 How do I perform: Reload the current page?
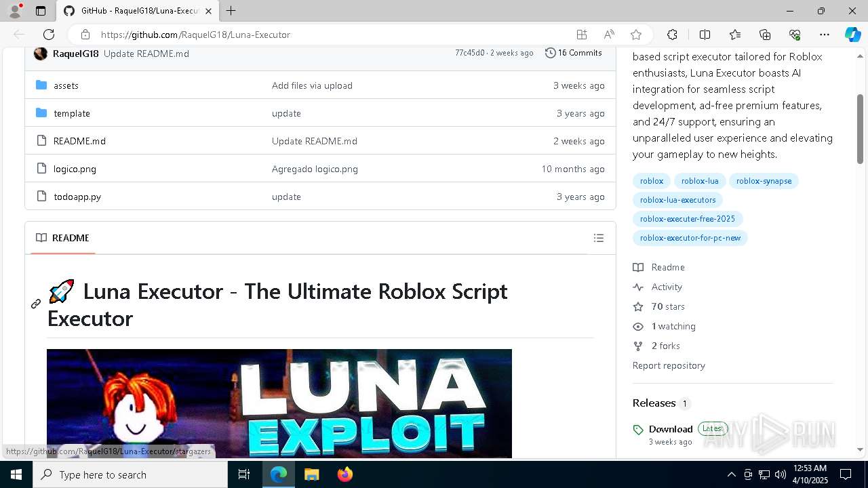[x=49, y=35]
